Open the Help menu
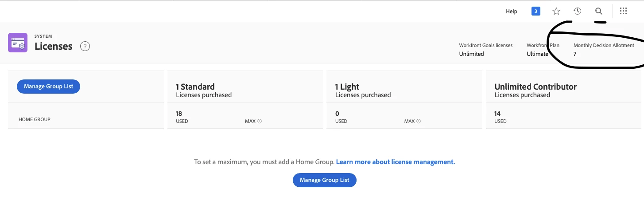The height and width of the screenshot is (217, 644). click(511, 12)
